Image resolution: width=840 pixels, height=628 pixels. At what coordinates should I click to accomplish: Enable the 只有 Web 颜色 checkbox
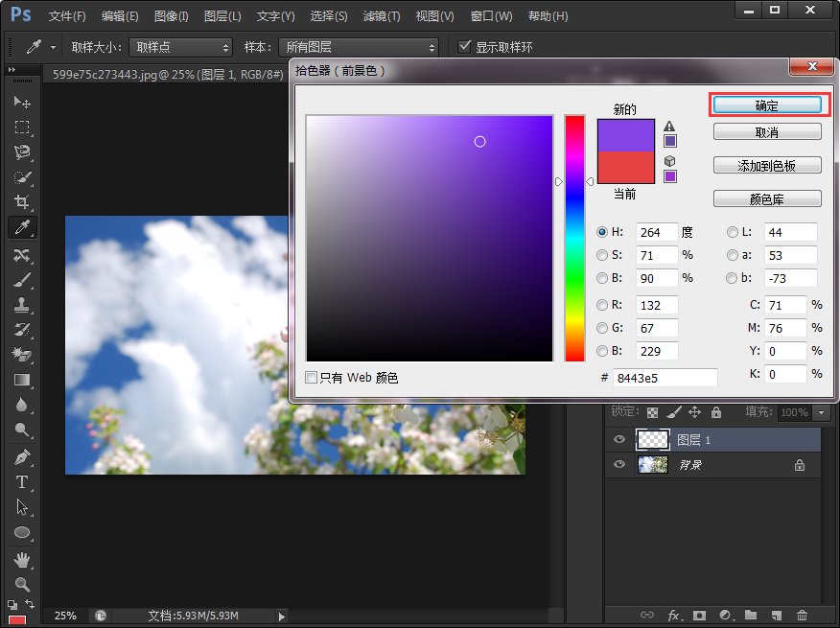[x=312, y=377]
